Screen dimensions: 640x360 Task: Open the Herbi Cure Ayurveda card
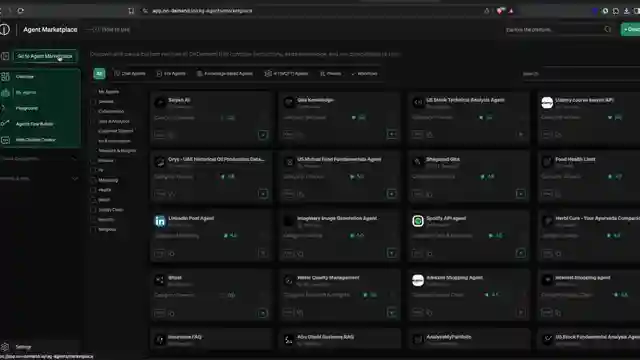pyautogui.click(x=589, y=236)
